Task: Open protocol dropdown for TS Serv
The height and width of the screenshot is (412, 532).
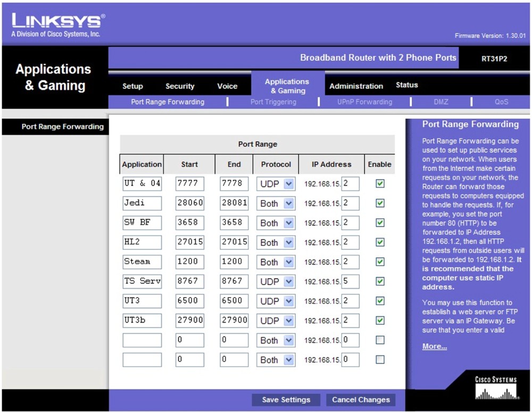Action: point(276,281)
